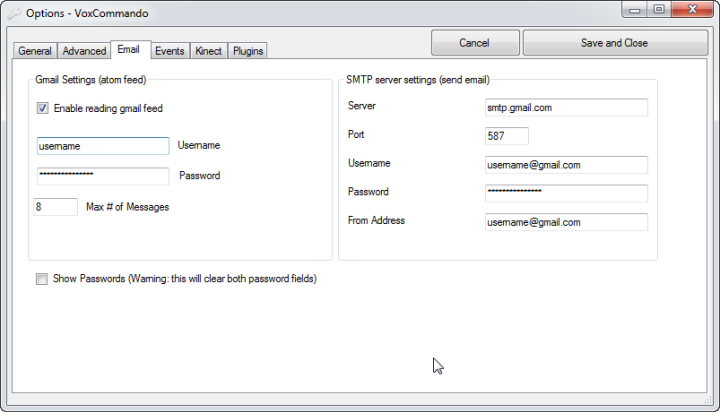Maximize the Options window
This screenshot has height=412, width=720.
659,10
